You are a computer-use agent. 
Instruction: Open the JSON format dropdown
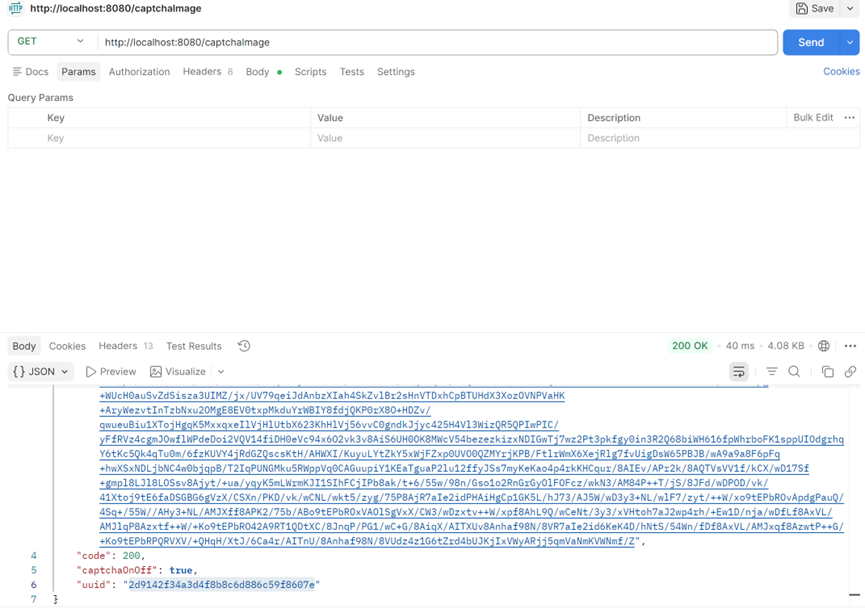point(41,371)
